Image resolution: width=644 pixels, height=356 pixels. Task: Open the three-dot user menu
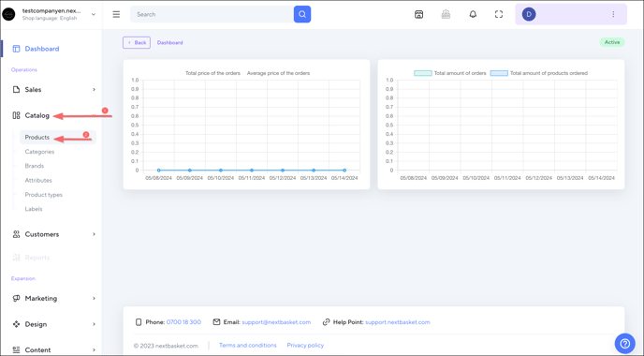(613, 14)
